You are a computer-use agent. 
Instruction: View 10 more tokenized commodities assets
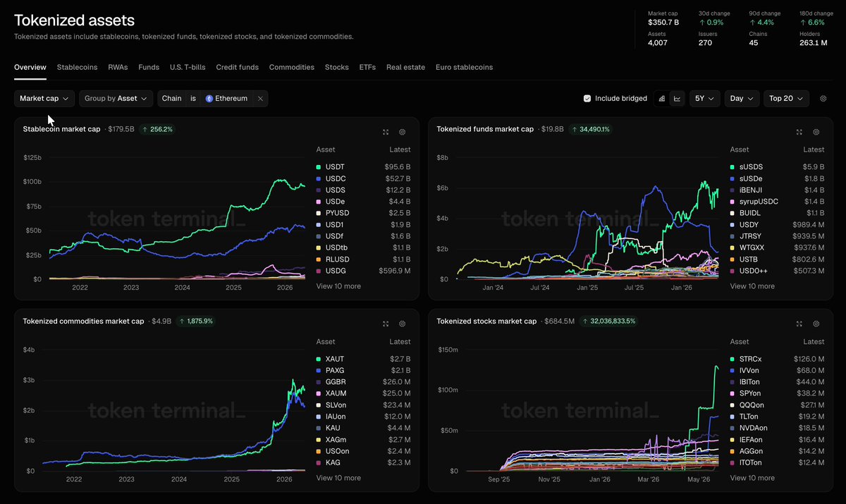pos(338,478)
